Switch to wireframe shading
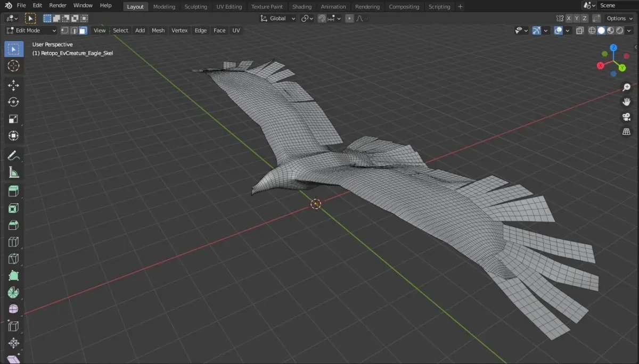Viewport: 639px width, 364px height. (x=592, y=30)
